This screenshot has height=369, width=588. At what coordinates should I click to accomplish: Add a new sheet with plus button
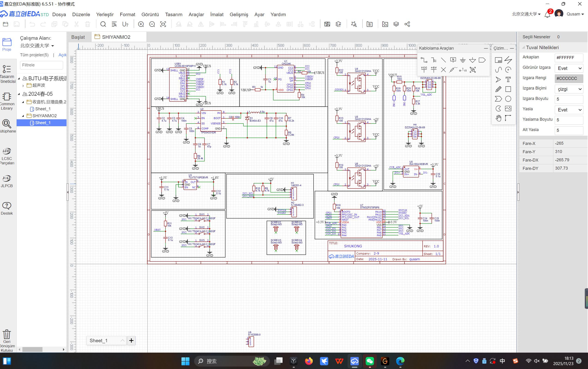coord(131,340)
